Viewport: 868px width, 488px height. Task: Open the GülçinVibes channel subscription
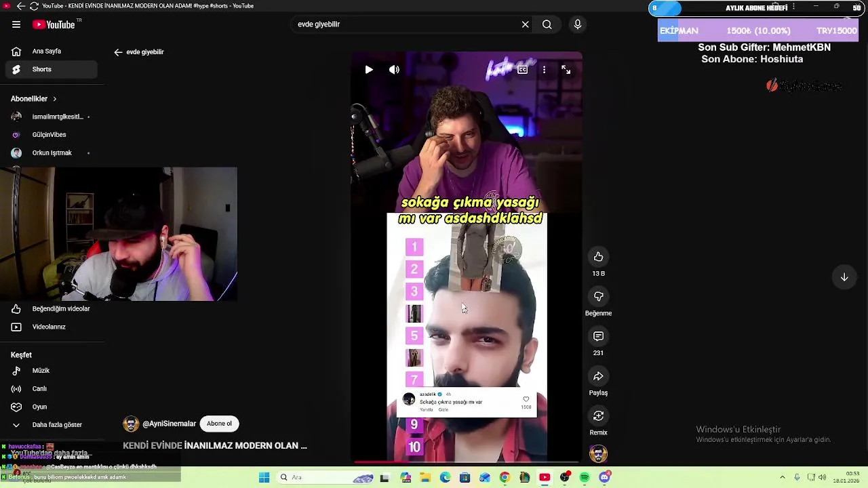(52, 135)
